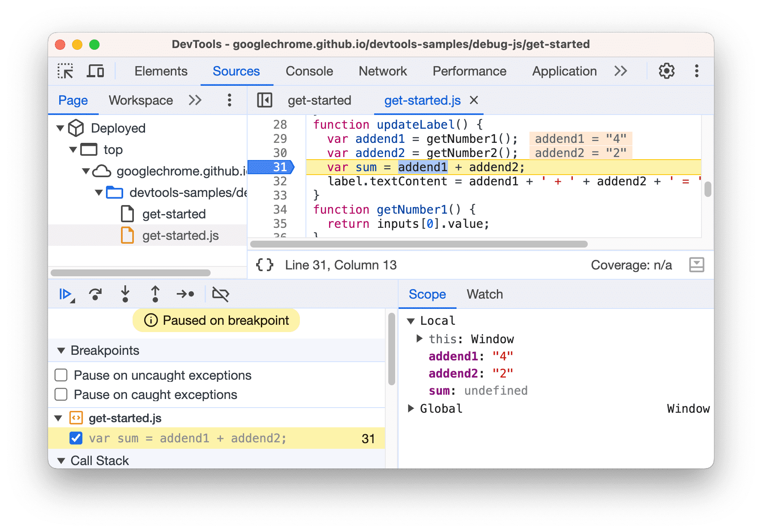Expand the this: Window variable
Image resolution: width=762 pixels, height=532 pixels.
tap(419, 339)
